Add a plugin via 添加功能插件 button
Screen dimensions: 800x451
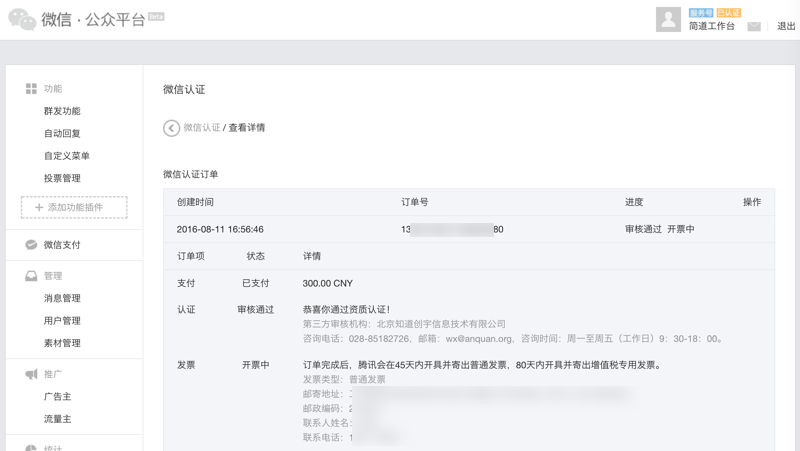click(74, 207)
